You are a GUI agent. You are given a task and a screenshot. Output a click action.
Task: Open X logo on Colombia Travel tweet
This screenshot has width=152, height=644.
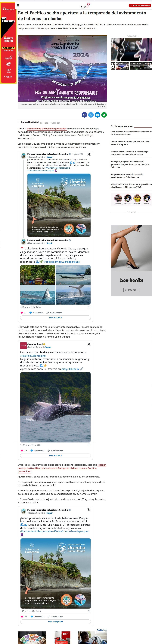click(x=89, y=344)
